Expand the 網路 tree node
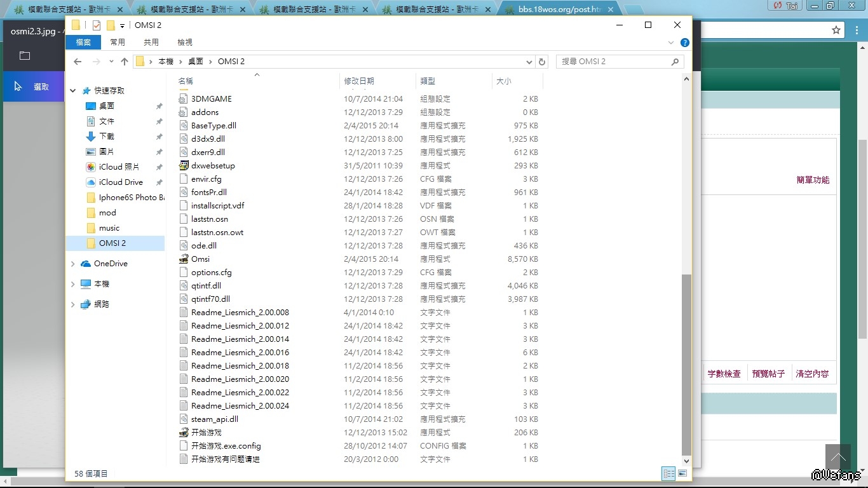This screenshot has height=488, width=868. pos(73,304)
